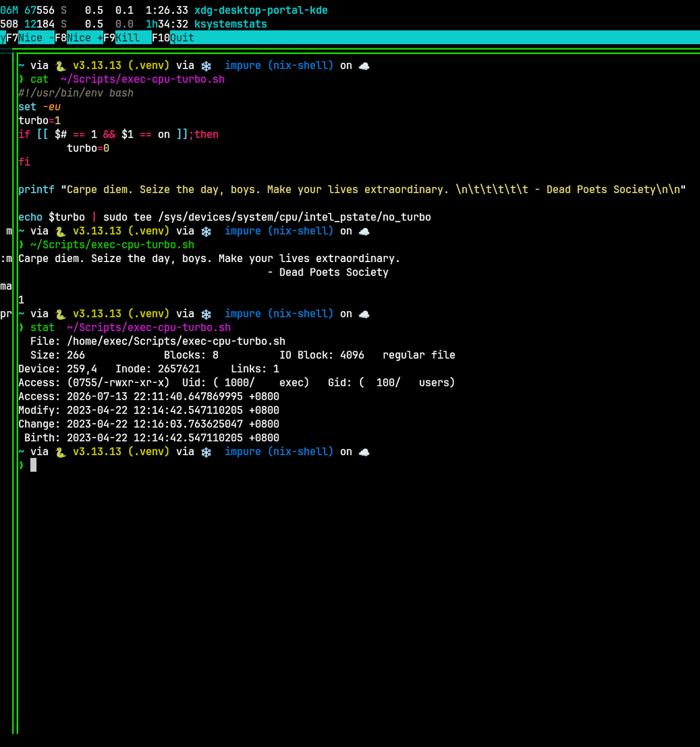
Task: Click the Nix snowflake icon above the cat command
Action: (206, 66)
